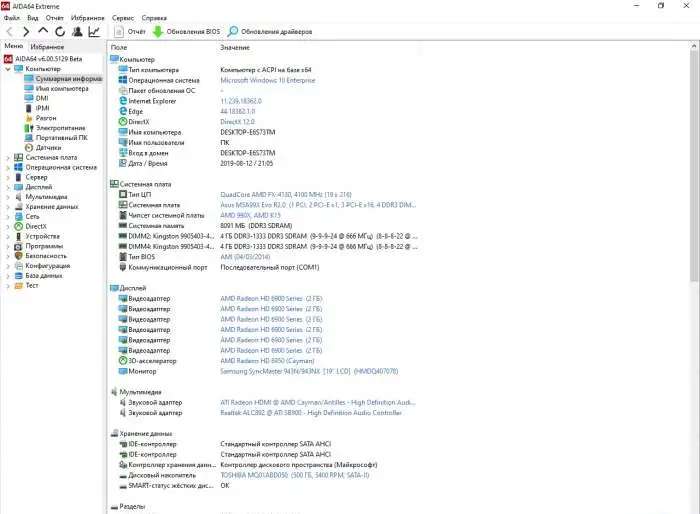Open the QuadCore AMD FX-4130 CPU link
Viewport: 700px width, 514px height.
[x=286, y=195]
